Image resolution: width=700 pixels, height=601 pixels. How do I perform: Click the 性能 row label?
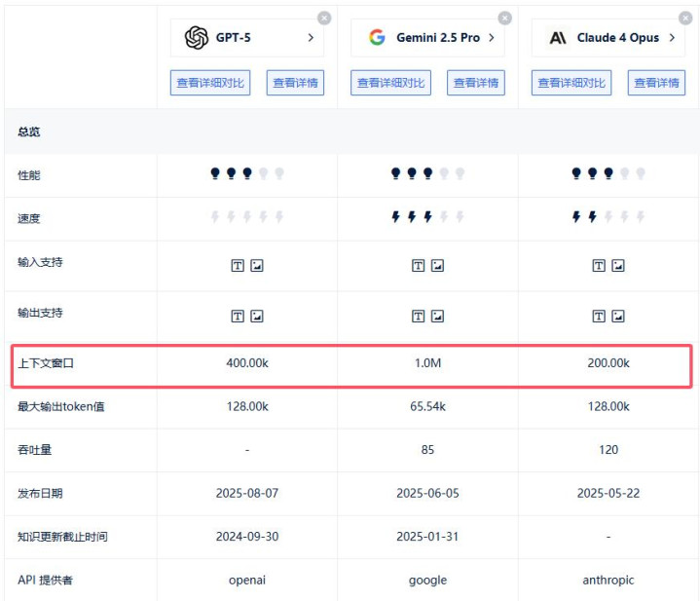29,175
